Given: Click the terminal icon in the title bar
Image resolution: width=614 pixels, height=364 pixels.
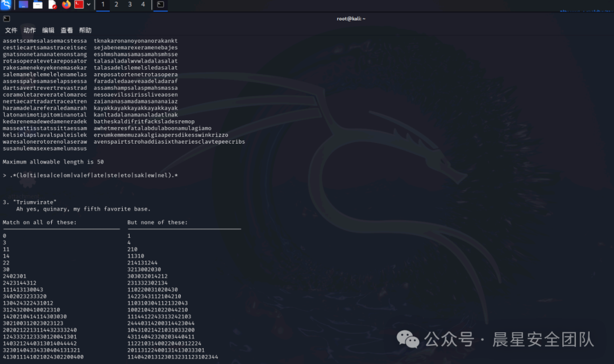Looking at the screenshot, I should 6,19.
